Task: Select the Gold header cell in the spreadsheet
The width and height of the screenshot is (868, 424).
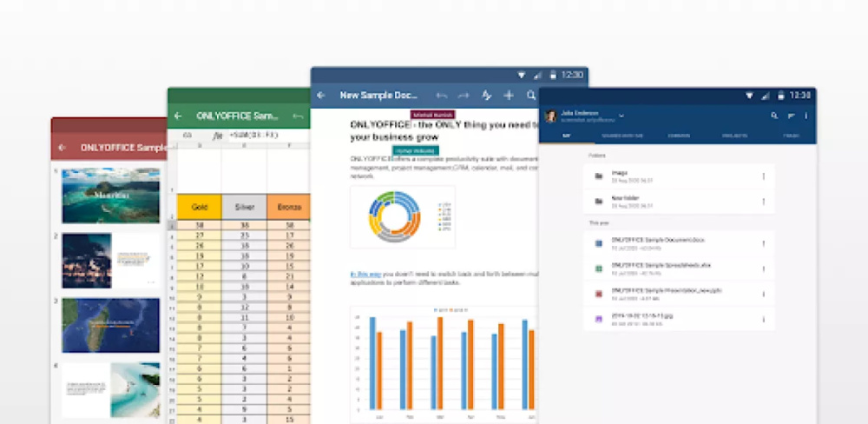Action: click(x=199, y=209)
